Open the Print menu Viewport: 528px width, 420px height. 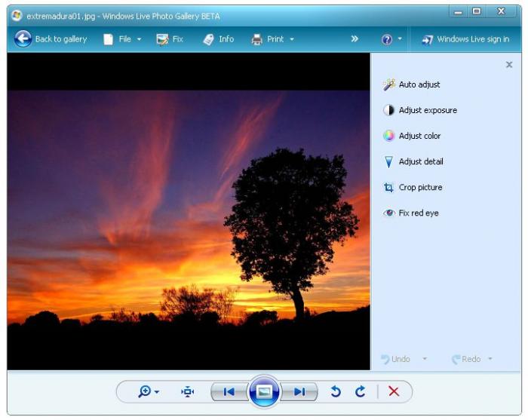point(275,39)
